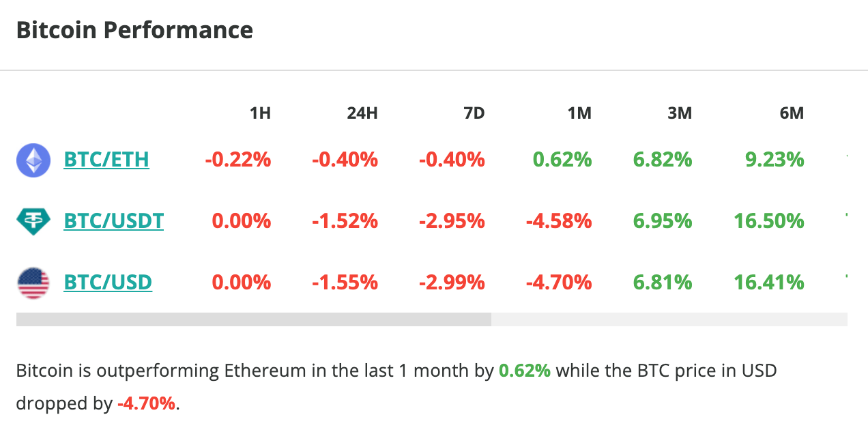Select the 3M column header
Image resolution: width=868 pixels, height=430 pixels.
pos(680,113)
